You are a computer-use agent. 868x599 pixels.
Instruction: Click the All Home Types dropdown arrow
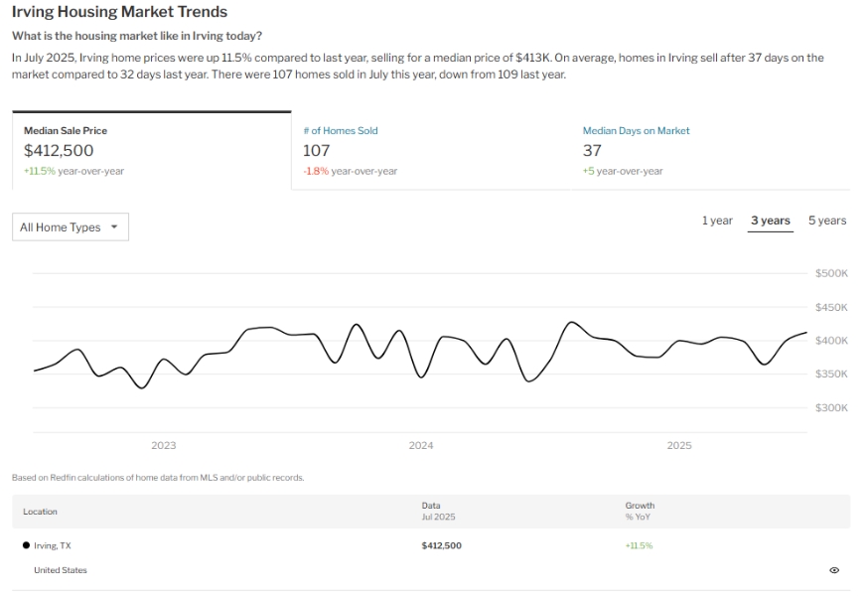click(114, 226)
